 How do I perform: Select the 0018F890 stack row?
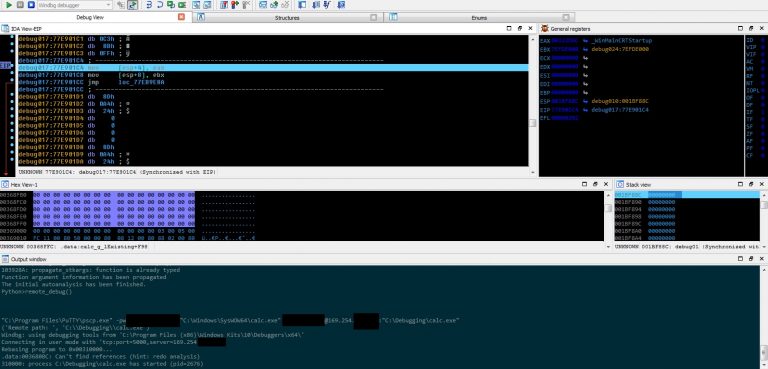pyautogui.click(x=687, y=202)
